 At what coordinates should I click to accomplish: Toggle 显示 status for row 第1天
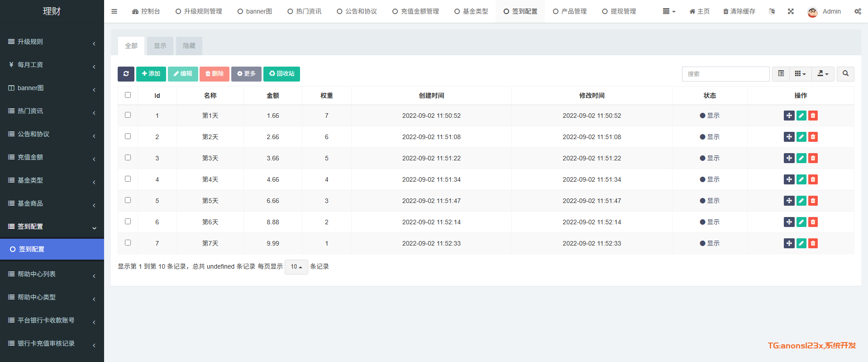[x=710, y=116]
